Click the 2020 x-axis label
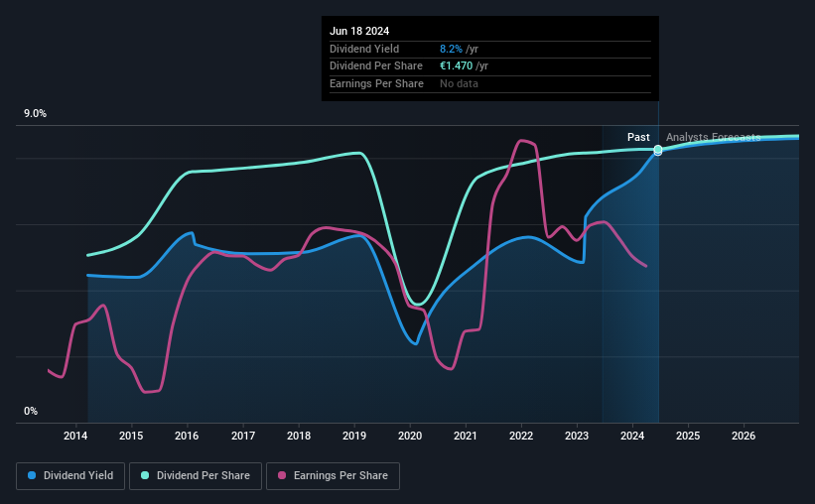The image size is (815, 504). pyautogui.click(x=410, y=436)
